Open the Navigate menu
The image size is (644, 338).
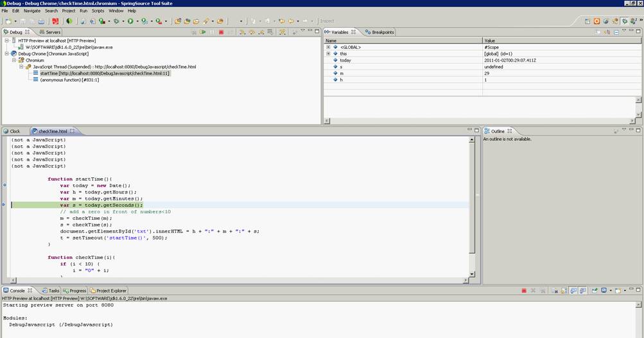(31, 11)
